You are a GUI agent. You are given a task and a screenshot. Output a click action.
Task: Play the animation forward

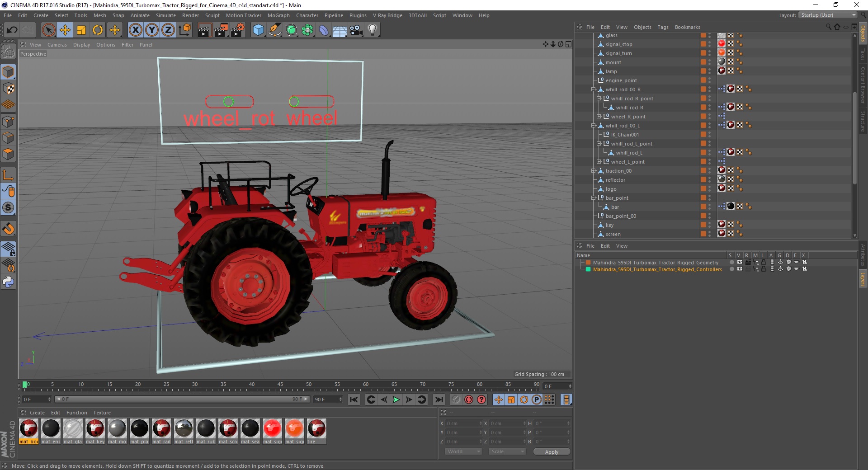396,399
